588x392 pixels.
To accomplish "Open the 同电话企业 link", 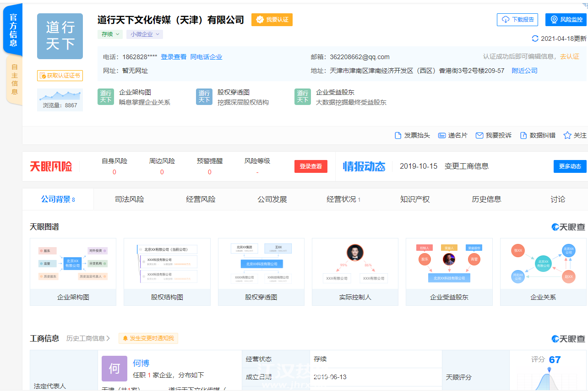I will [207, 57].
